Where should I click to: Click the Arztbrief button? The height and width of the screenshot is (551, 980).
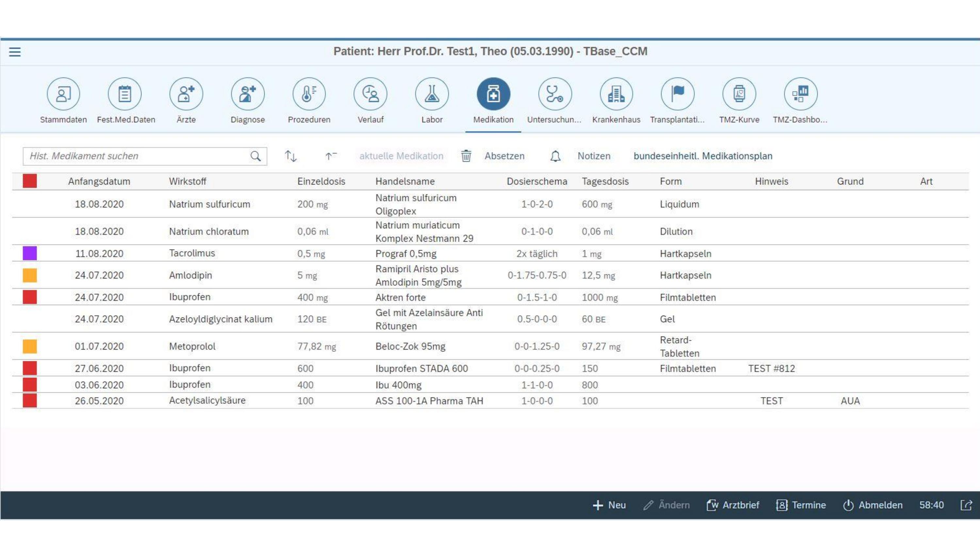[x=733, y=505]
